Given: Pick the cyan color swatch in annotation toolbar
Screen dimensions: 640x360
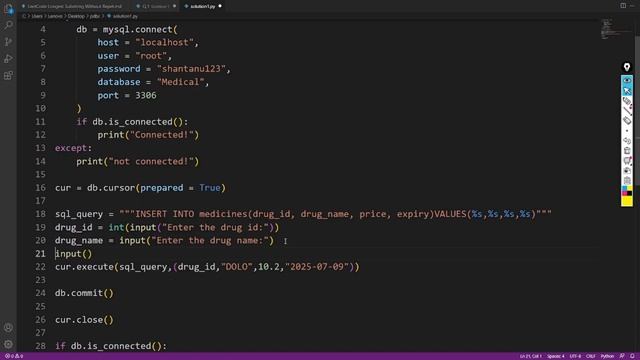Looking at the screenshot, I should (624, 189).
